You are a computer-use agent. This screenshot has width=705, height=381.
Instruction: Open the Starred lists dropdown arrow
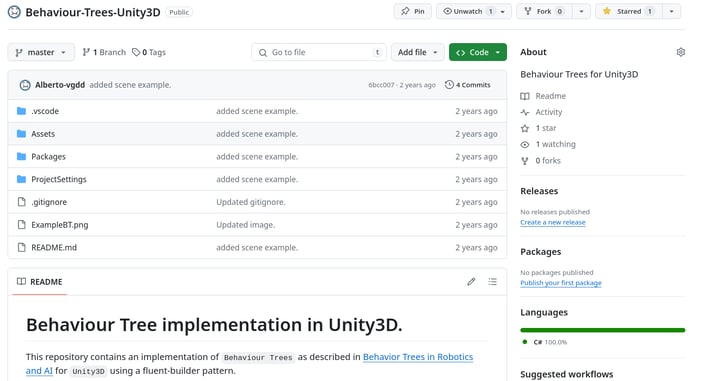(x=671, y=11)
